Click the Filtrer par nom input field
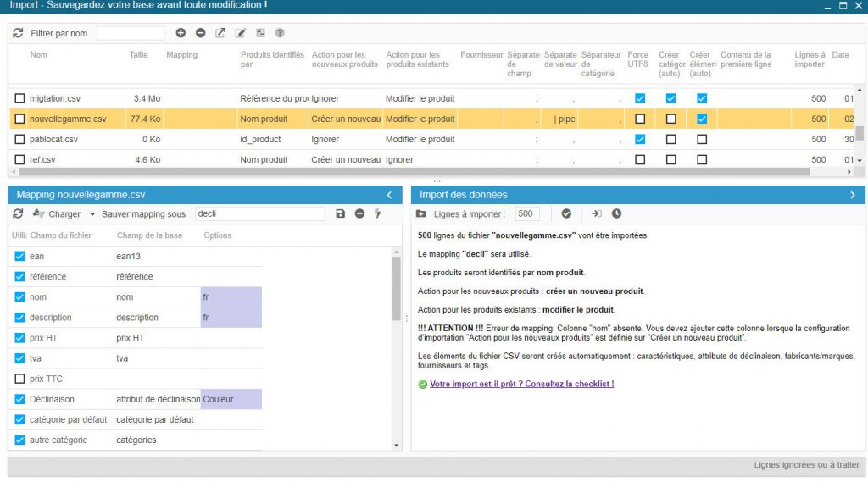 [131, 33]
